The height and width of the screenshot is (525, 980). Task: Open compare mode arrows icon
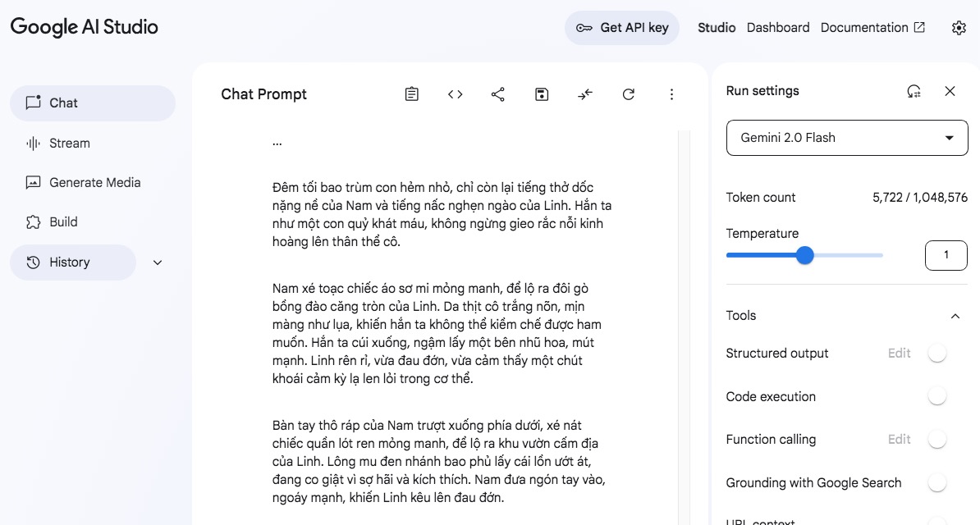585,94
